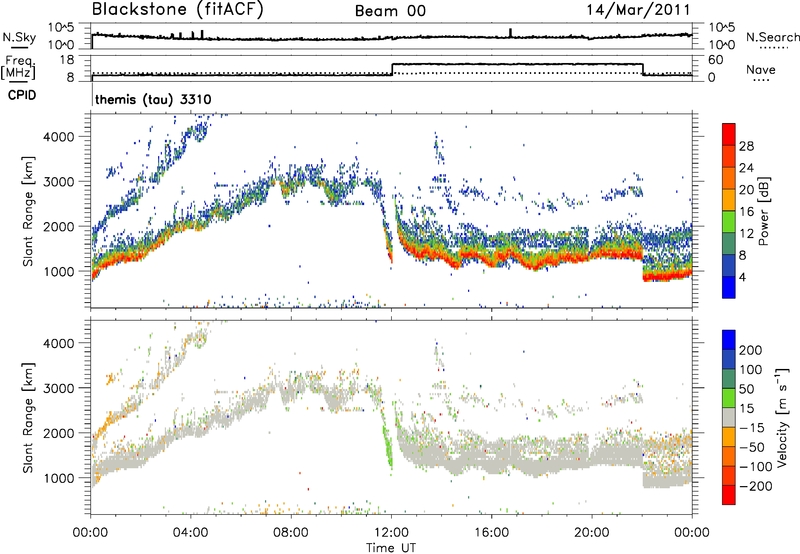The height and width of the screenshot is (554, 800).
Task: Click the '100' Velocity colorbar label
Action: [x=751, y=370]
